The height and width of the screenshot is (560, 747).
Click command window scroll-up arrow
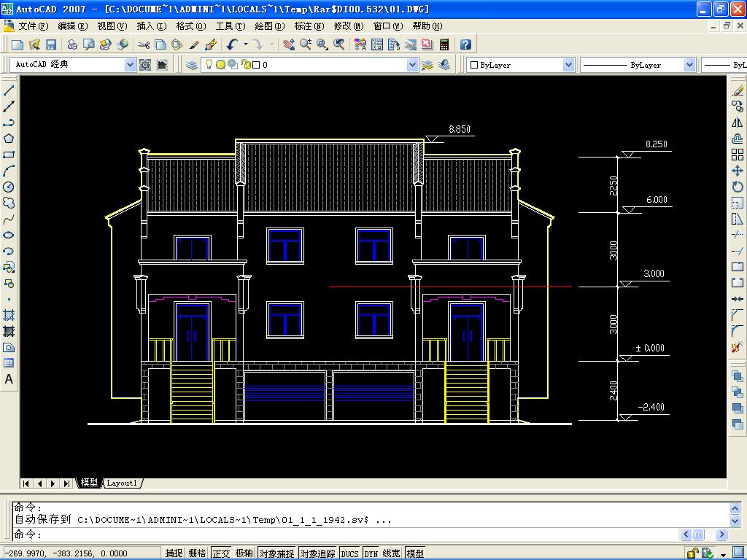pyautogui.click(x=735, y=508)
